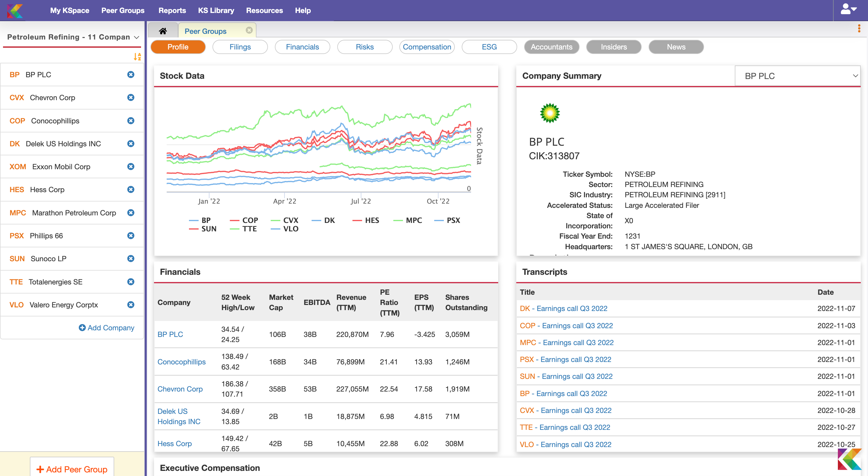Toggle the VLO series in chart legend
Image resolution: width=868 pixels, height=476 pixels.
[x=285, y=229]
